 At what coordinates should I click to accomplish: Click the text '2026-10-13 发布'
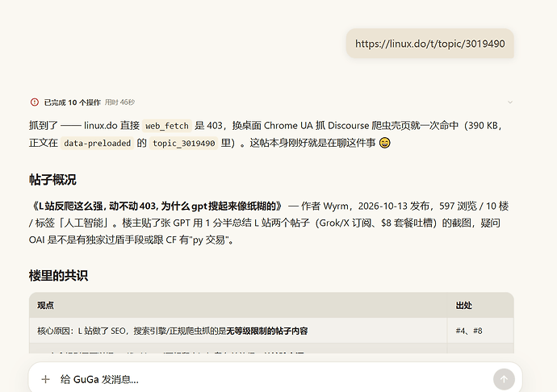point(394,206)
